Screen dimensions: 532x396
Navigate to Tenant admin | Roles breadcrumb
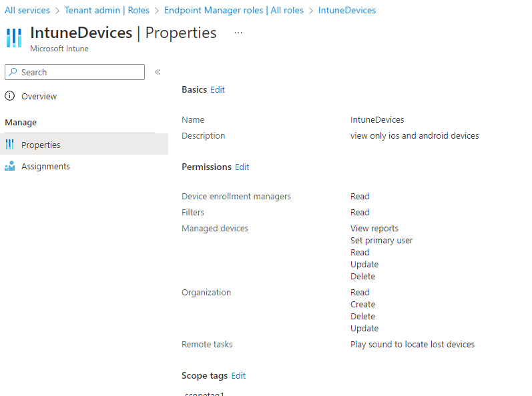pyautogui.click(x=107, y=11)
